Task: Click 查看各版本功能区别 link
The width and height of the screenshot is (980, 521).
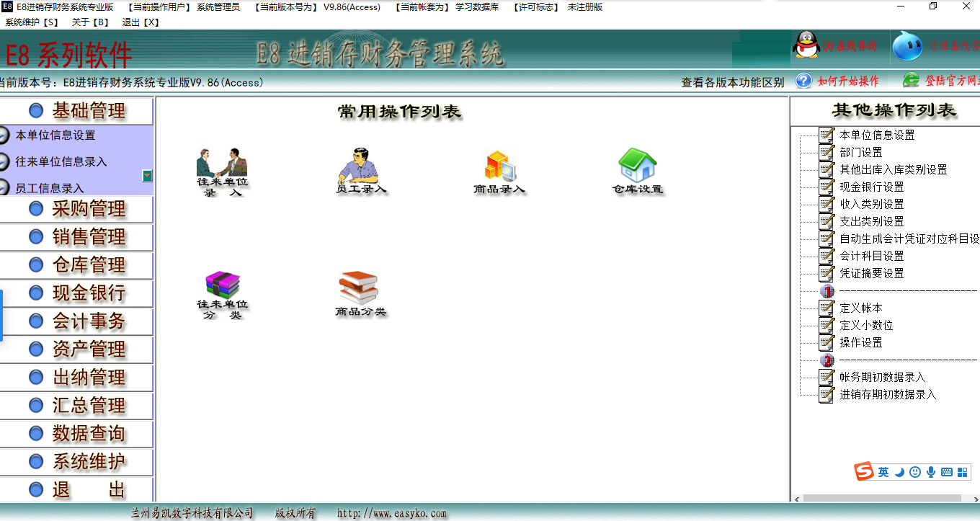Action: tap(733, 82)
